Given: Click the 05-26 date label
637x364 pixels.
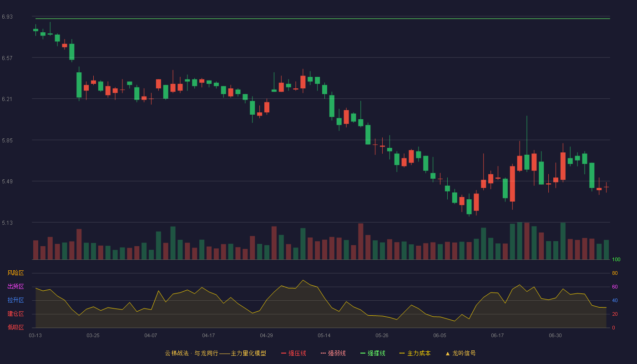Looking at the screenshot, I should [x=382, y=335].
